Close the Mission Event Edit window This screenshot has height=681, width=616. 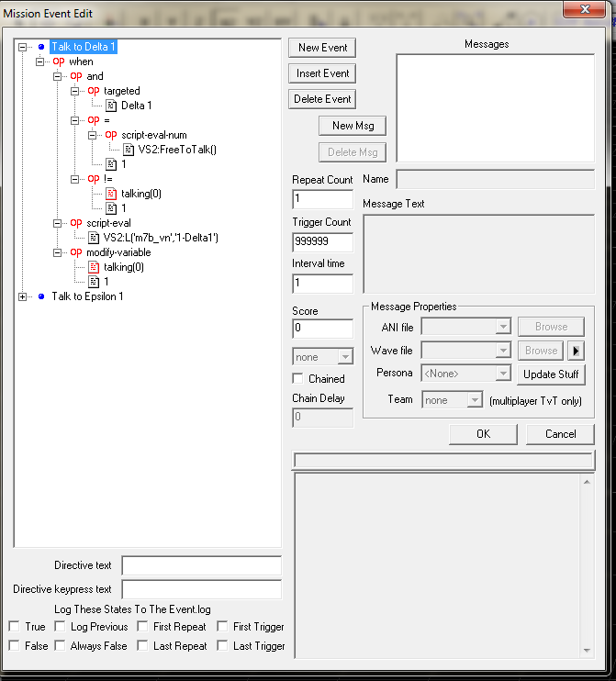[x=584, y=9]
